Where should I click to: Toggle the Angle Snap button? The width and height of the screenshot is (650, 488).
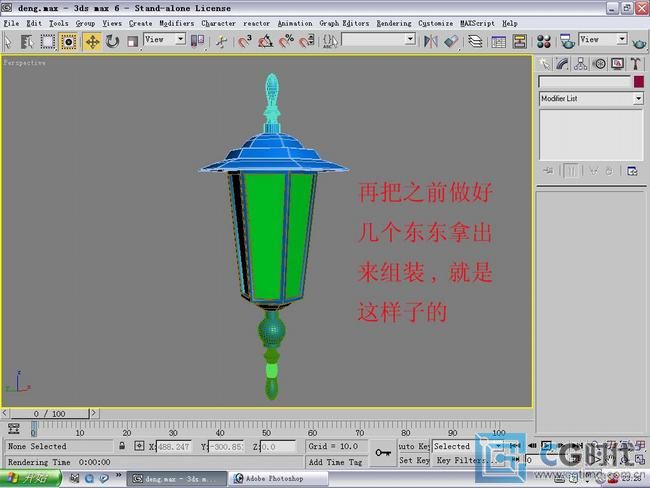point(265,41)
